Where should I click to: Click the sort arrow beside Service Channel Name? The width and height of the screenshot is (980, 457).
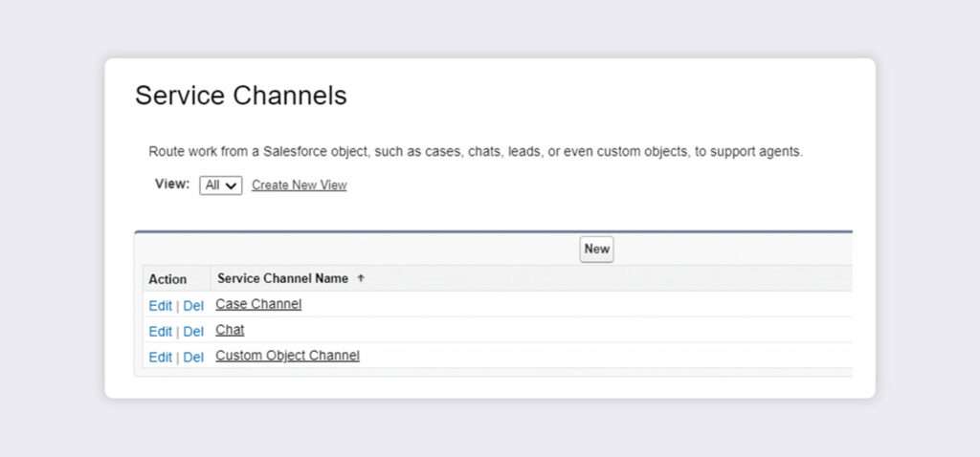tap(360, 279)
